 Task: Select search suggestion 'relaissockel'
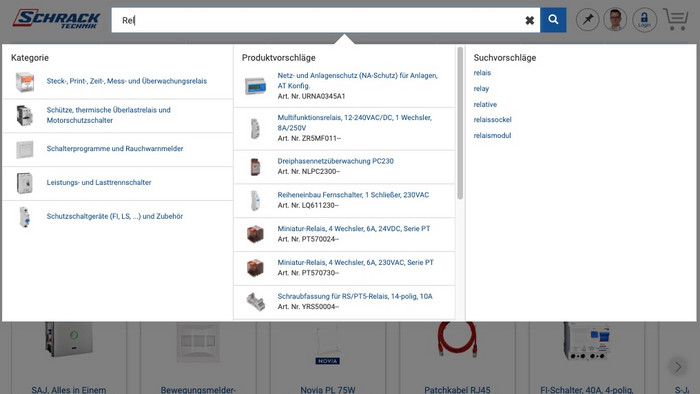click(x=492, y=120)
